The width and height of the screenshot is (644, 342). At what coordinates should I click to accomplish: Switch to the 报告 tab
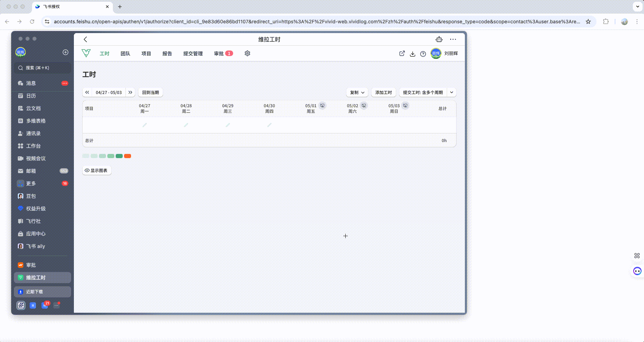[167, 53]
